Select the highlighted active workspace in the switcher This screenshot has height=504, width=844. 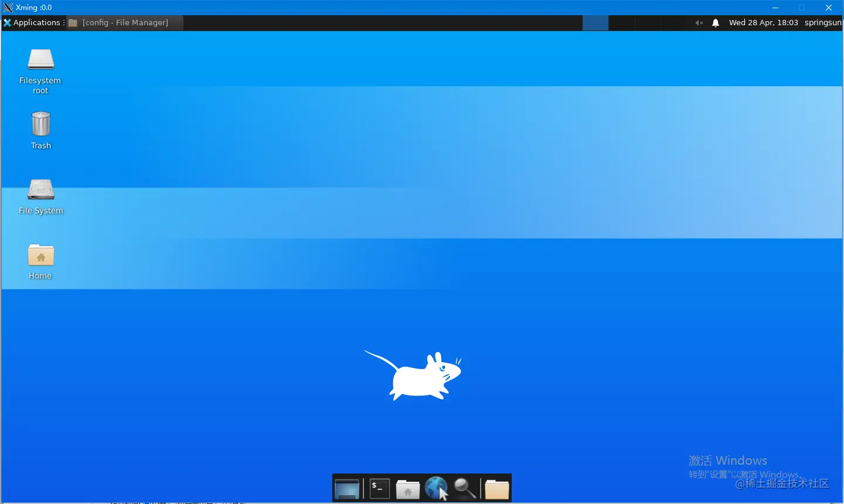[595, 23]
